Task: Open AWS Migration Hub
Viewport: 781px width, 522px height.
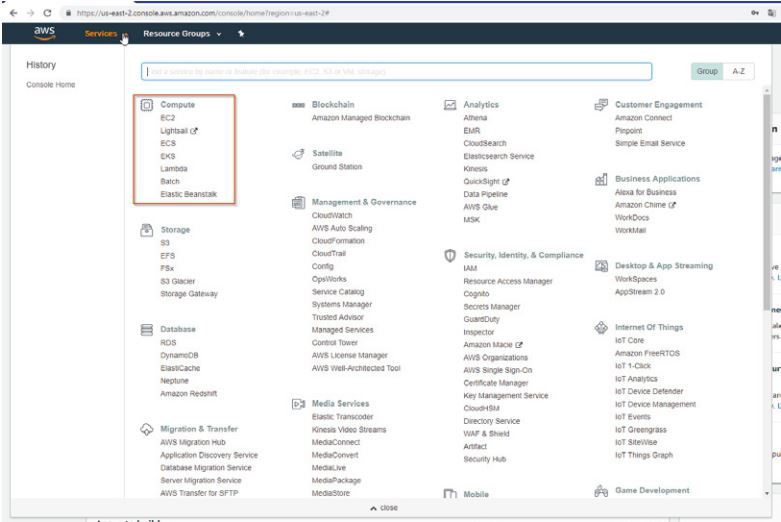Action: [x=193, y=442]
